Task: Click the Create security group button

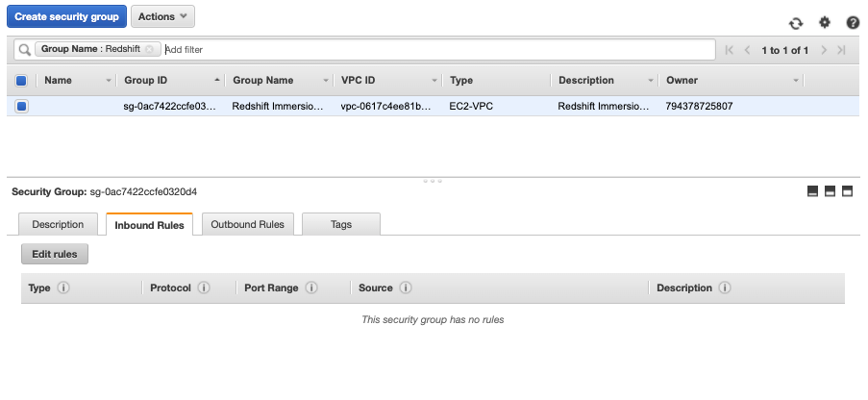Action: [x=66, y=16]
